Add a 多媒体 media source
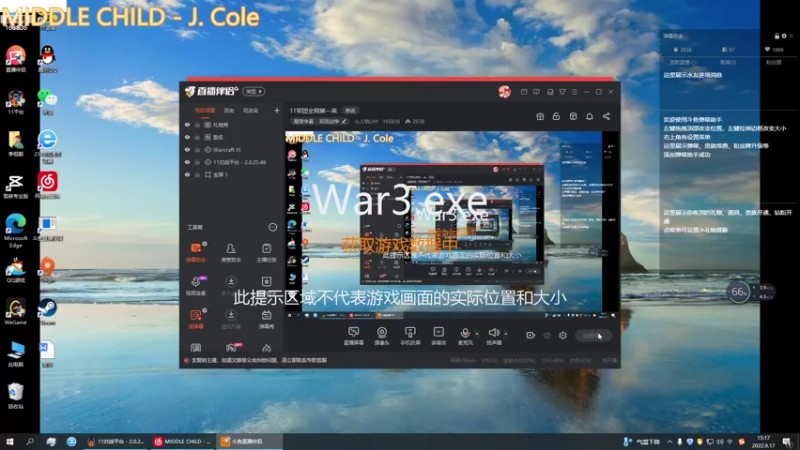The image size is (800, 450). (439, 336)
